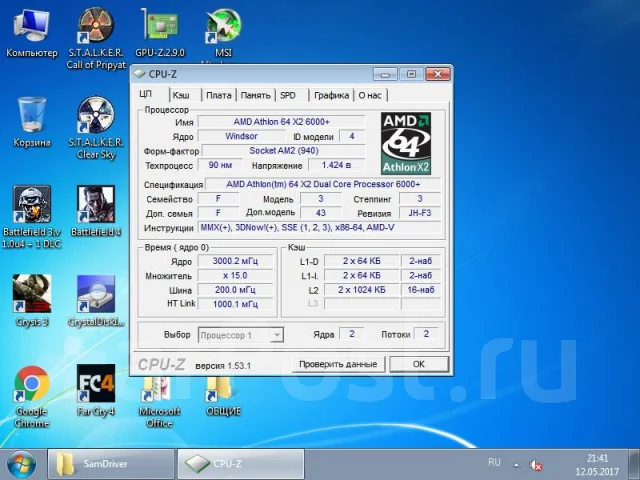Switch to the Кэш tab
This screenshot has height=480, width=640.
coord(181,95)
